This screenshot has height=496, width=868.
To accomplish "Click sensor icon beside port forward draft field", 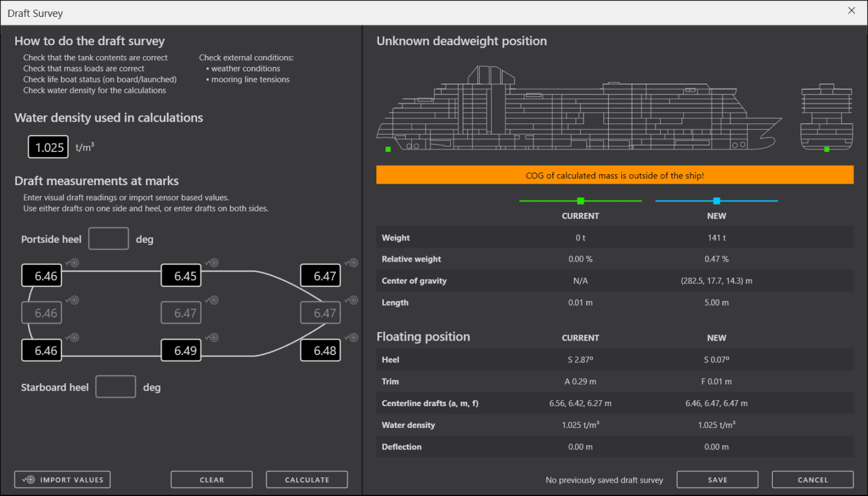I will (351, 263).
